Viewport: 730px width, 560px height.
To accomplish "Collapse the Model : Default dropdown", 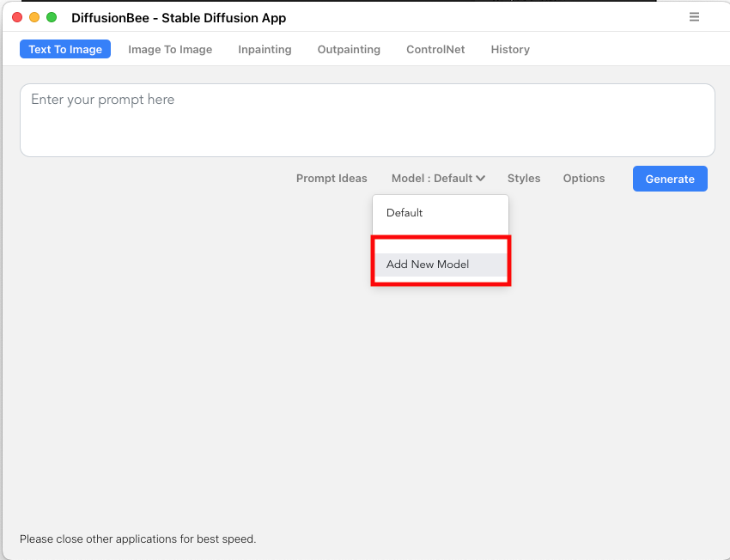I will (x=438, y=179).
